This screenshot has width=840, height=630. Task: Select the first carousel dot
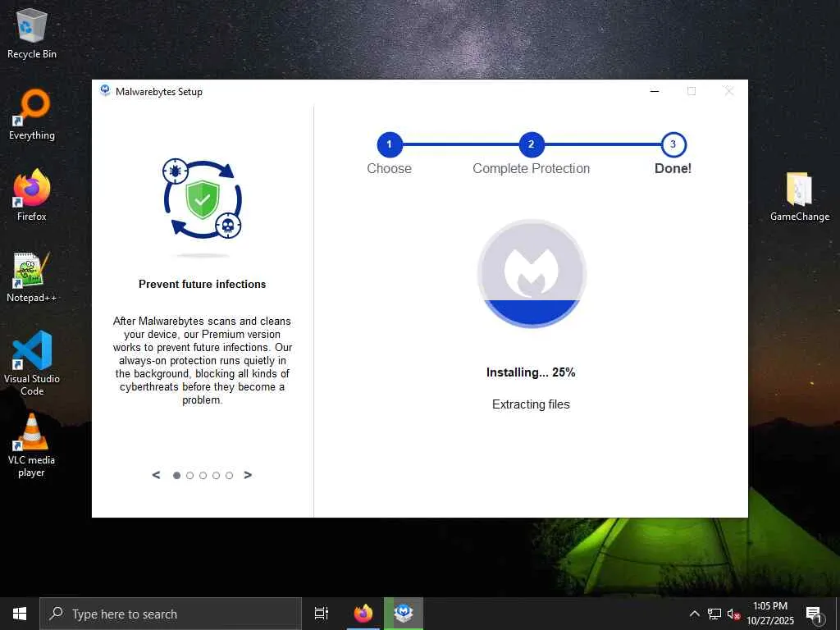(x=177, y=475)
